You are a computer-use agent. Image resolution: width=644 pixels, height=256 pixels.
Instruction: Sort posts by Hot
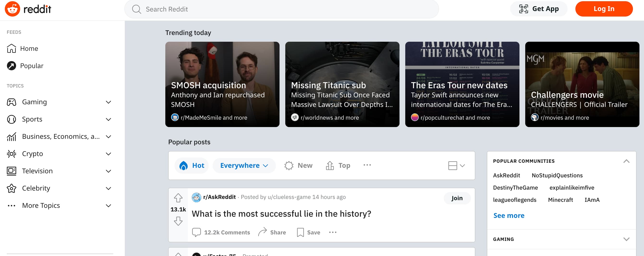[x=192, y=165]
